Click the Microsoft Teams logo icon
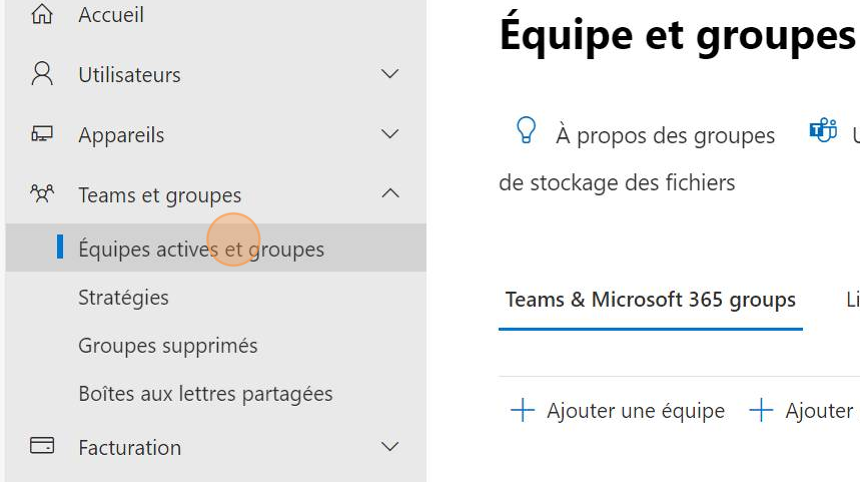Screen dimensions: 860x482 [823, 131]
